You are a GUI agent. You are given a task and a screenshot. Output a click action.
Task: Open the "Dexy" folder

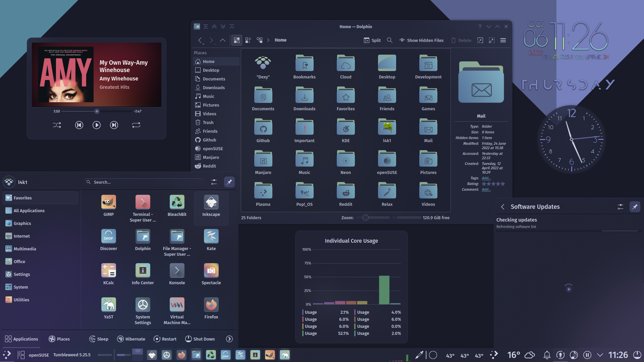pyautogui.click(x=263, y=67)
